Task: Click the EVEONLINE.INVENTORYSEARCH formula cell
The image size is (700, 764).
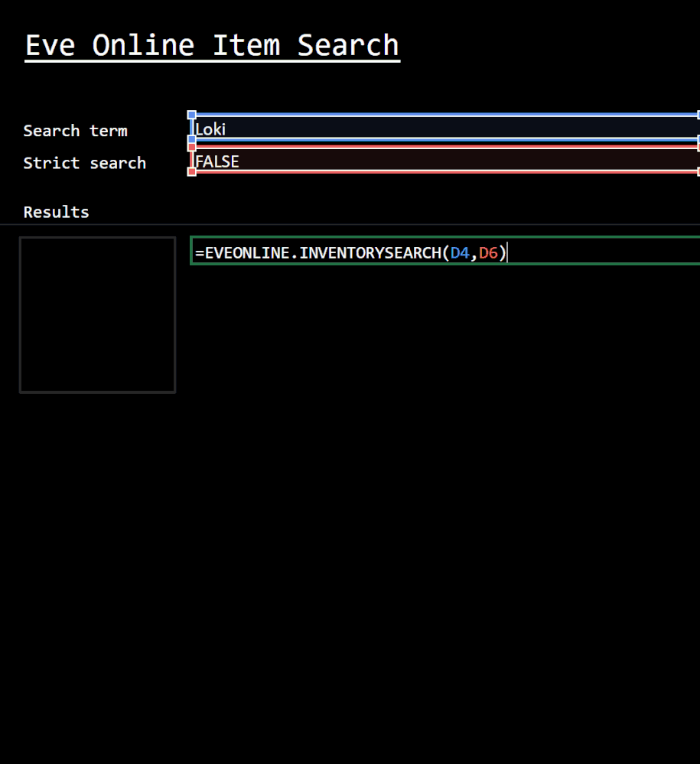Action: (445, 251)
